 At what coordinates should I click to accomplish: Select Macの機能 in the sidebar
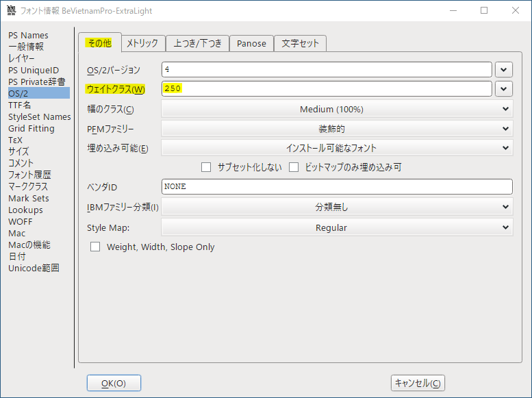tap(29, 245)
